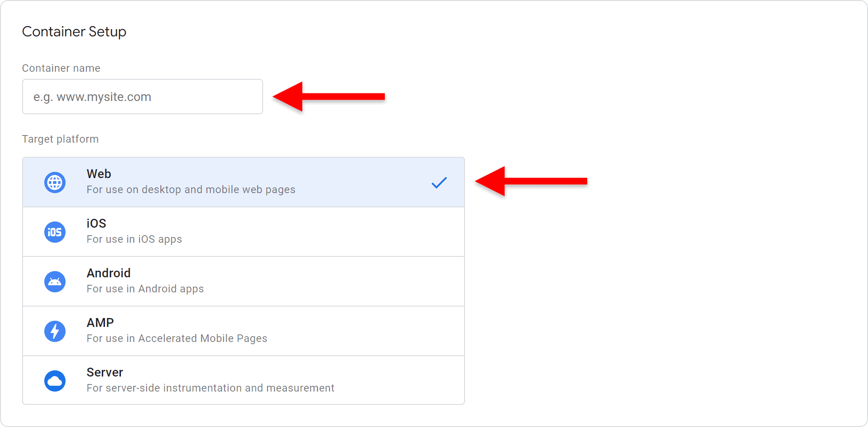The image size is (868, 427).
Task: Select the row describing Android apps
Action: click(244, 281)
